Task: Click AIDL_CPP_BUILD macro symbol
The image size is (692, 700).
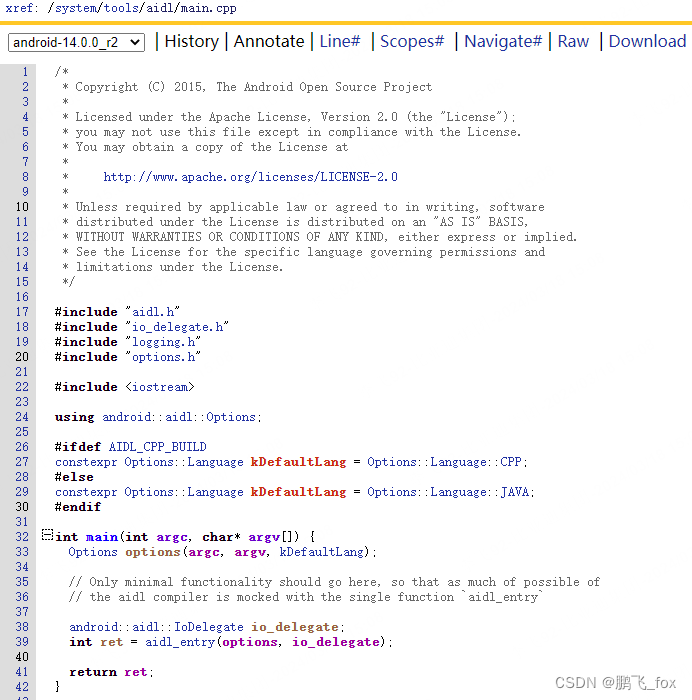Action: [158, 447]
